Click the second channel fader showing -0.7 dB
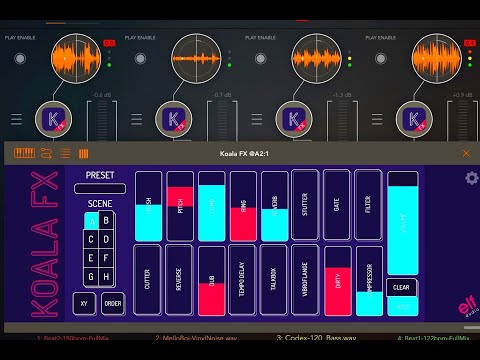The image size is (480, 360). [222, 121]
